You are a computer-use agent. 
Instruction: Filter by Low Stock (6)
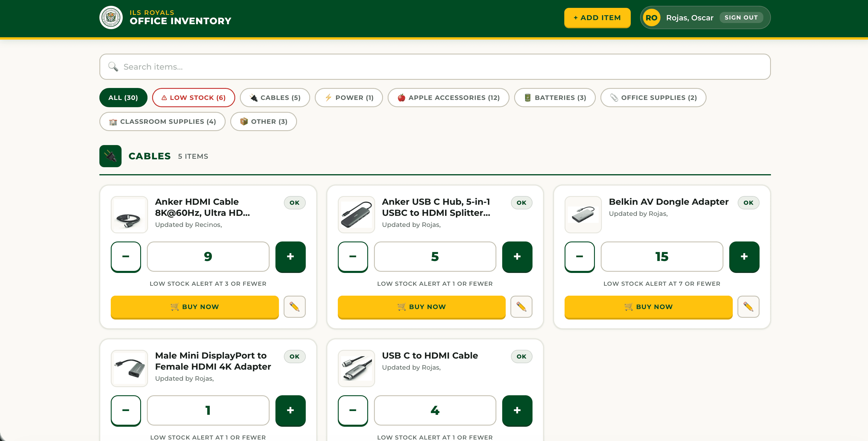[x=194, y=98]
